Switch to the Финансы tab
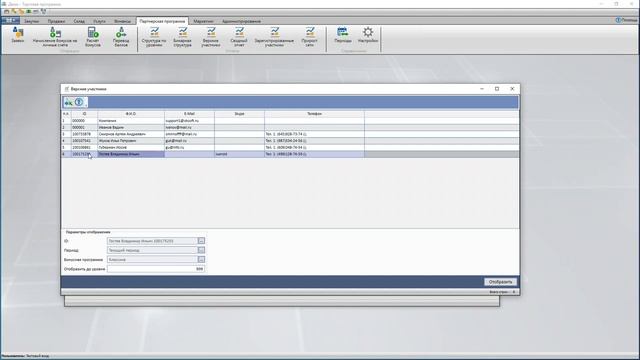This screenshot has width=640, height=360. (x=122, y=21)
